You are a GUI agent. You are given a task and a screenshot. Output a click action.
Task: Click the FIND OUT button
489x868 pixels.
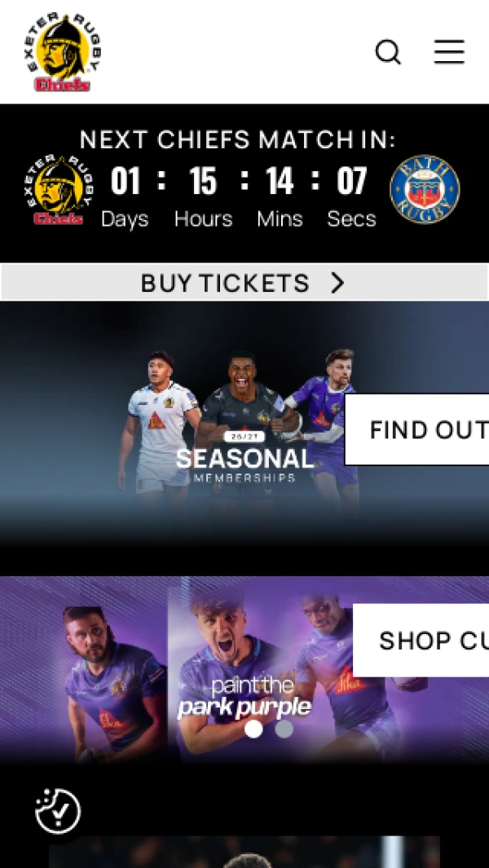[417, 430]
